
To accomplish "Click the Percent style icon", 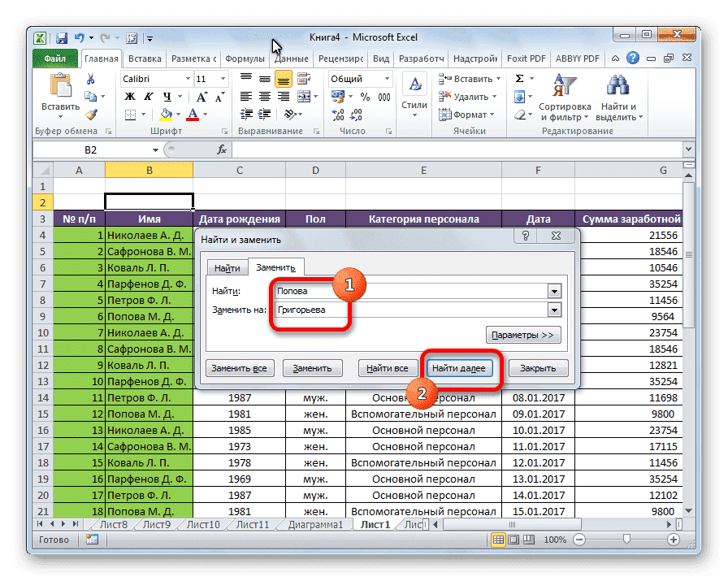I will (x=364, y=97).
